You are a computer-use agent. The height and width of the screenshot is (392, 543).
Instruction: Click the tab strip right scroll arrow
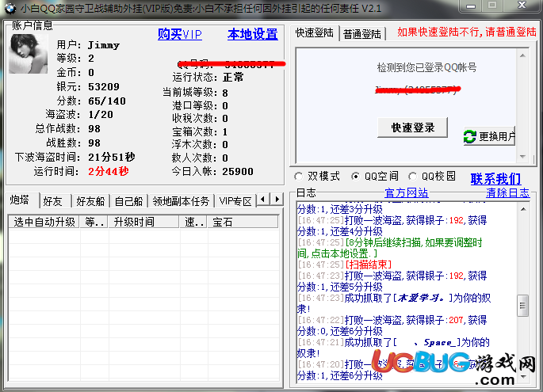coord(277,200)
